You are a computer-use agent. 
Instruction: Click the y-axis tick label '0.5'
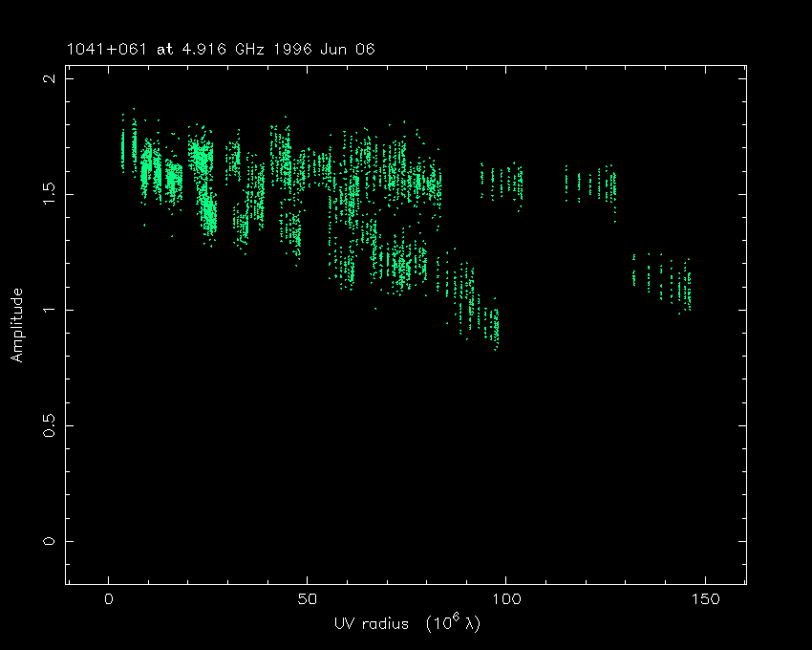(x=49, y=425)
